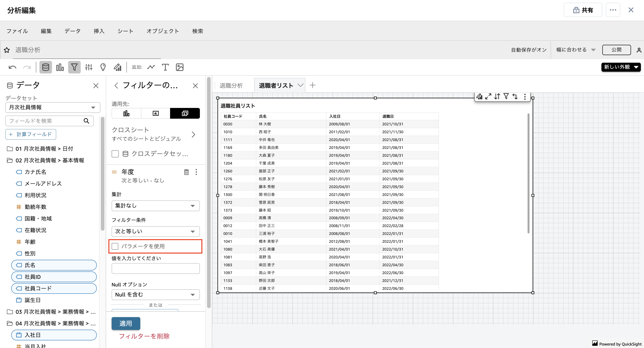The image size is (644, 348).
Task: Maximize the visual using the expand arrows icon
Action: 488,97
